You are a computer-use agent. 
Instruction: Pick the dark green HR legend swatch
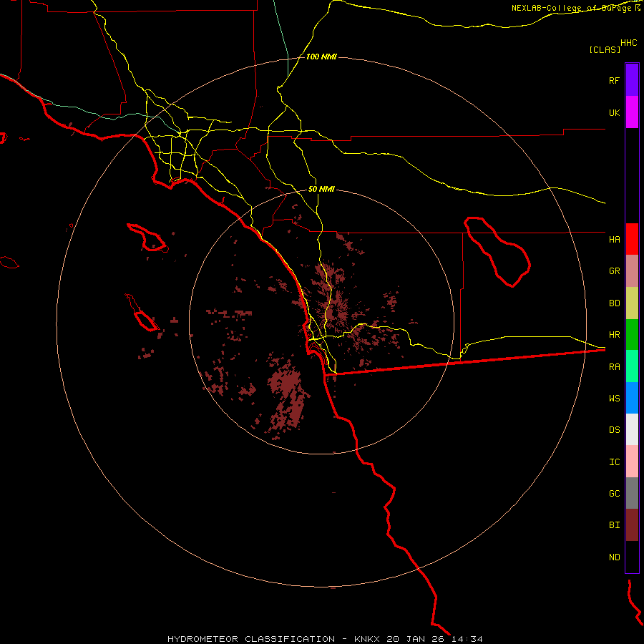(x=632, y=335)
